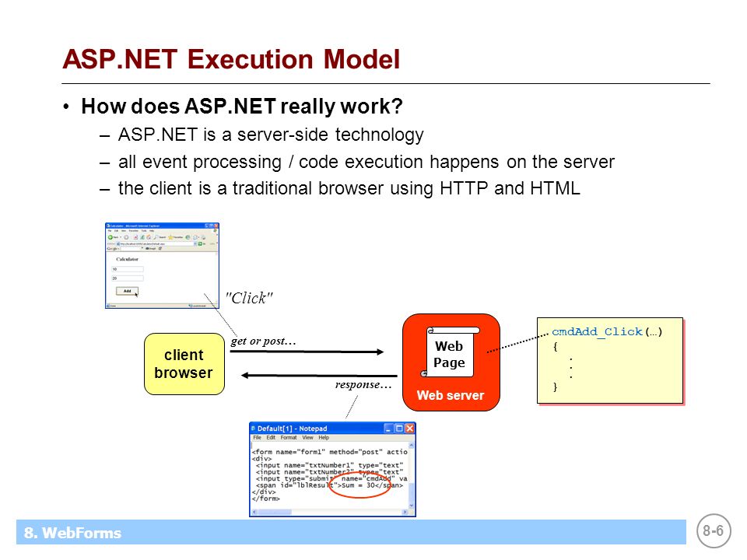The image size is (747, 560).
Task: Click the Notepad horizontal scrollbar thumb
Action: coord(275,512)
